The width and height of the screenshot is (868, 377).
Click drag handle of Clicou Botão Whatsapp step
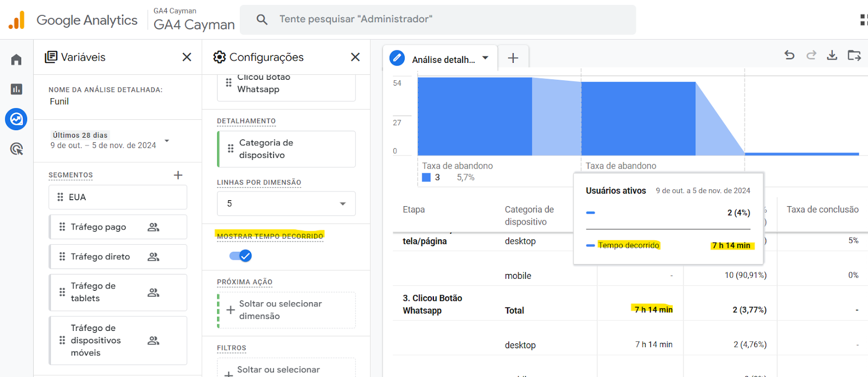pyautogui.click(x=228, y=82)
